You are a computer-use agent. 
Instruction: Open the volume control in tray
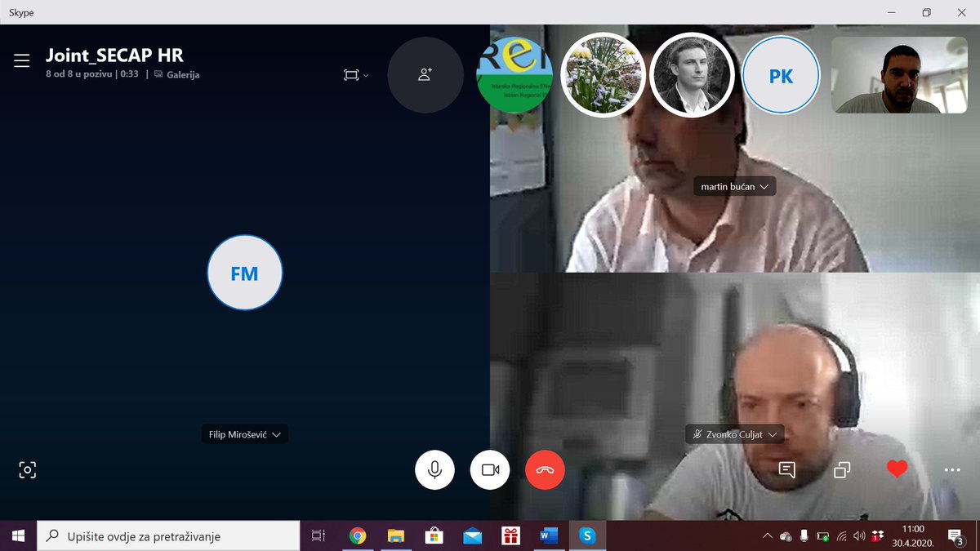click(859, 536)
